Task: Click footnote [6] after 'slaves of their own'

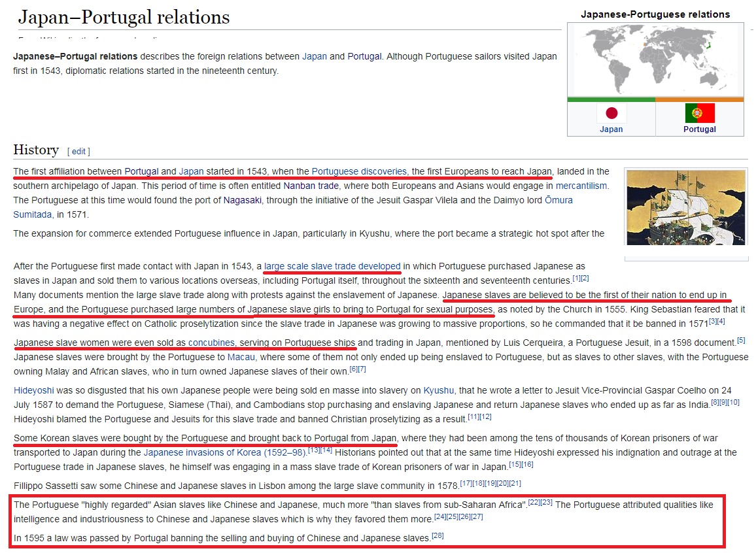Action: click(x=353, y=369)
